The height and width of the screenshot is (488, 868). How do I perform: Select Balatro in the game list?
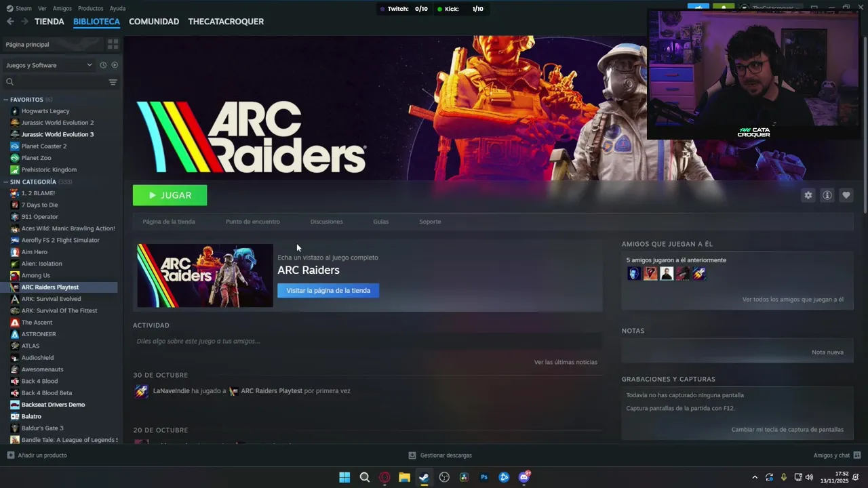coord(31,416)
